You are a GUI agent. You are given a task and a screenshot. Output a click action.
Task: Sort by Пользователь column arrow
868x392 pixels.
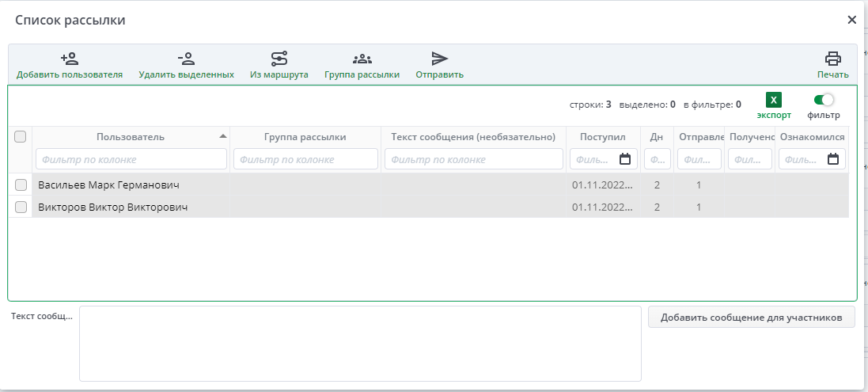click(x=222, y=136)
